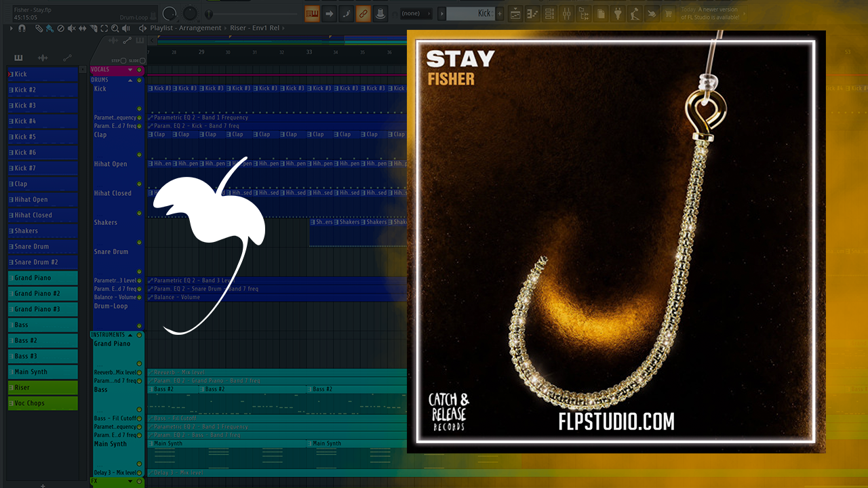Screen dimensions: 868x488
Task: Select the playback speaker tool icon
Action: [126, 28]
